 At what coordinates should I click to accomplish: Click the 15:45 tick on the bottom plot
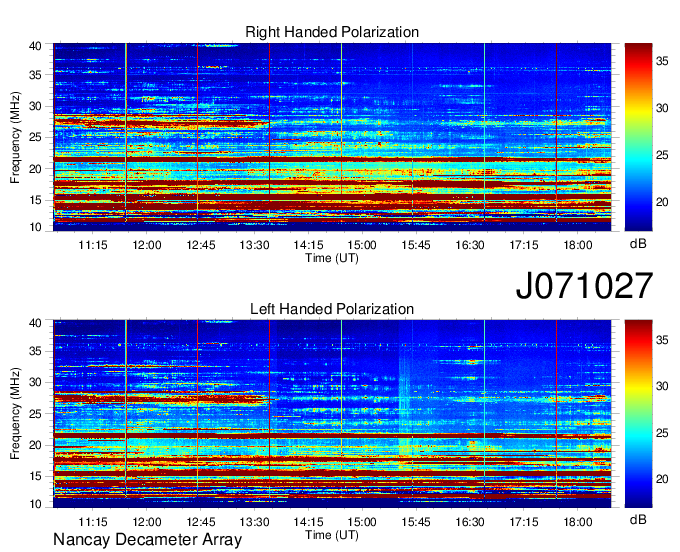[x=416, y=522]
